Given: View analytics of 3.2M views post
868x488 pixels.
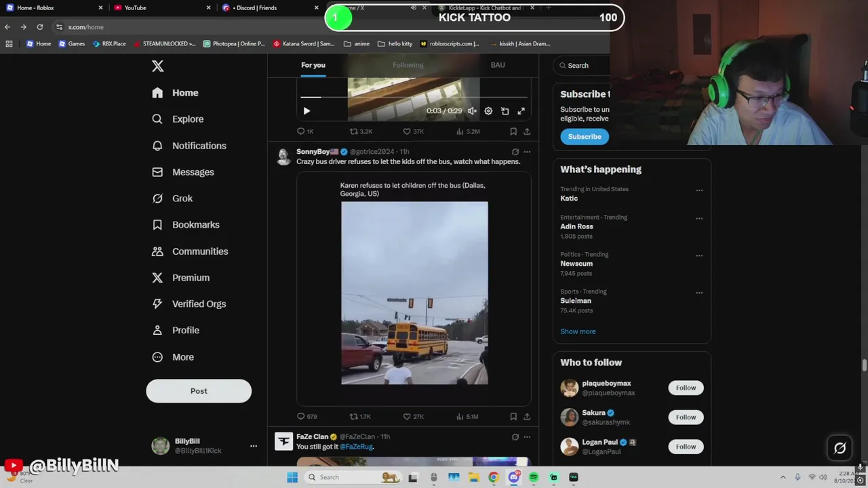Looking at the screenshot, I should (468, 131).
